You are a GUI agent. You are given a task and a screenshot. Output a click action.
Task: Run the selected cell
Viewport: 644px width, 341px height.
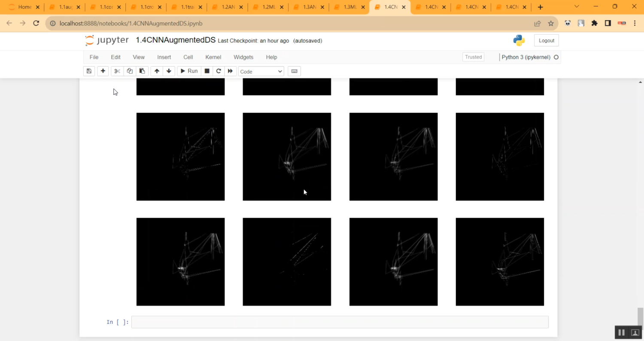tap(188, 71)
